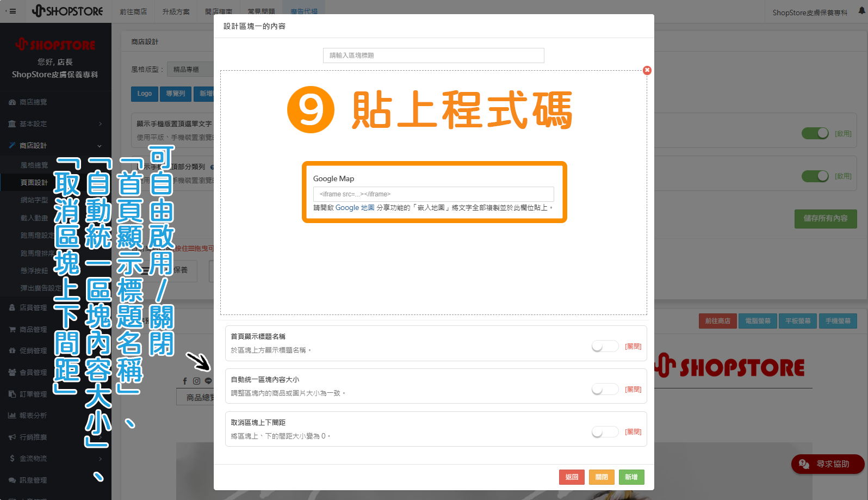Click the 商店設計 breadcrumb text
The width and height of the screenshot is (868, 500).
click(x=145, y=42)
